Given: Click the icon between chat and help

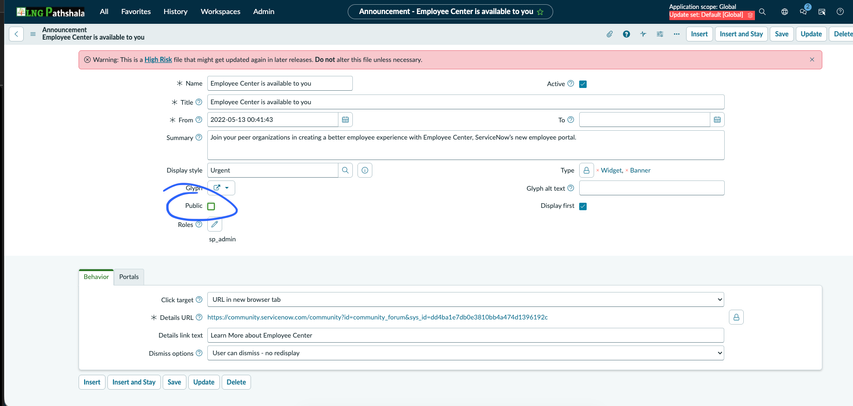Looking at the screenshot, I should tap(822, 11).
